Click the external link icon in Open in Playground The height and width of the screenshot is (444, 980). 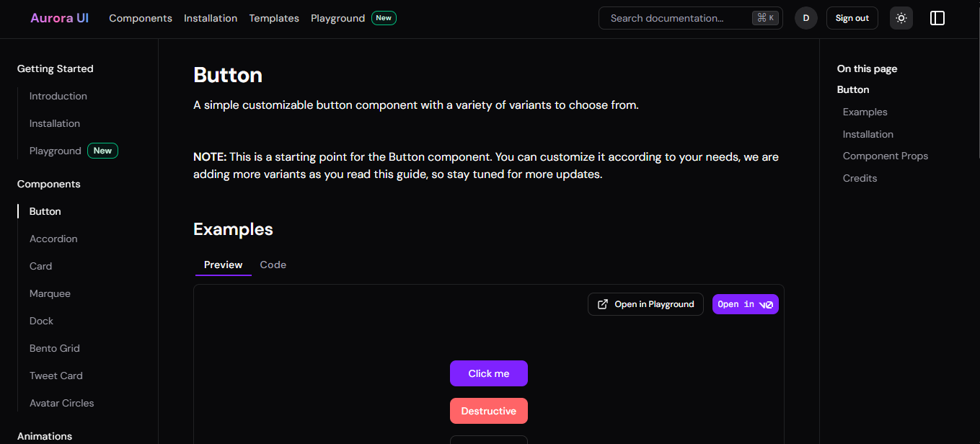point(603,304)
